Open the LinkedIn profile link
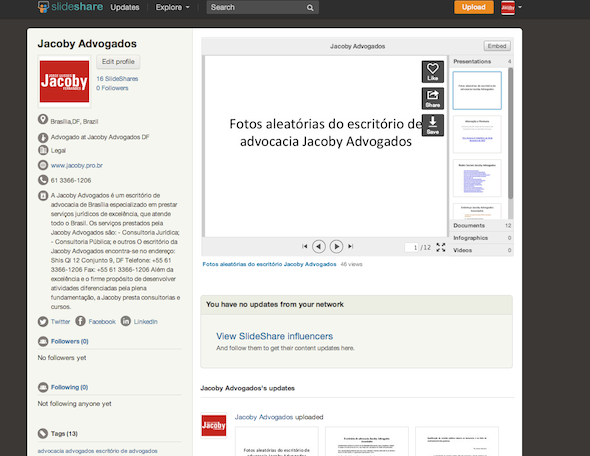The width and height of the screenshot is (590, 456). 146,322
